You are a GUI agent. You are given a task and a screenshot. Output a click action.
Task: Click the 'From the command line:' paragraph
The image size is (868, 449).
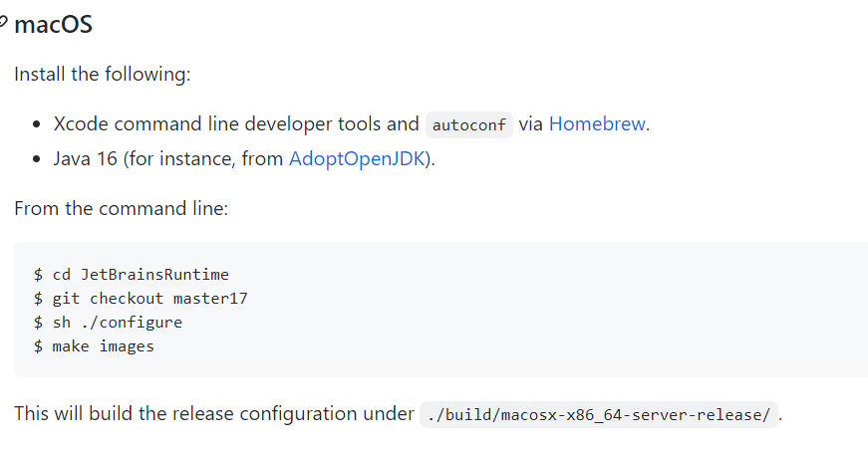point(122,208)
